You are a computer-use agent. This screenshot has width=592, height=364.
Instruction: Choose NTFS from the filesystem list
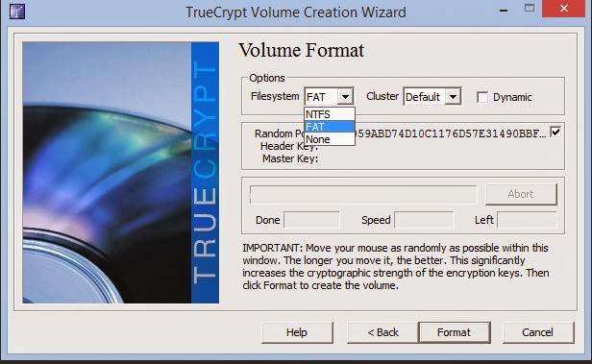(x=330, y=114)
